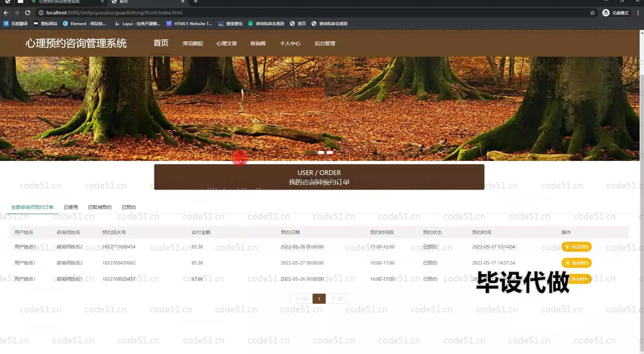Reload the page with the refresh icon

(x=28, y=13)
